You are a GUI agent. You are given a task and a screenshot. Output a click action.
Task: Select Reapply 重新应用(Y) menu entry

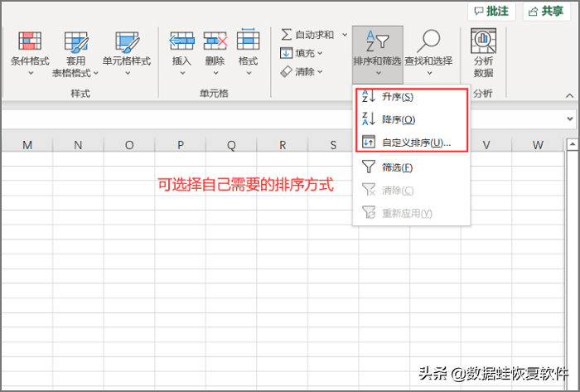411,213
